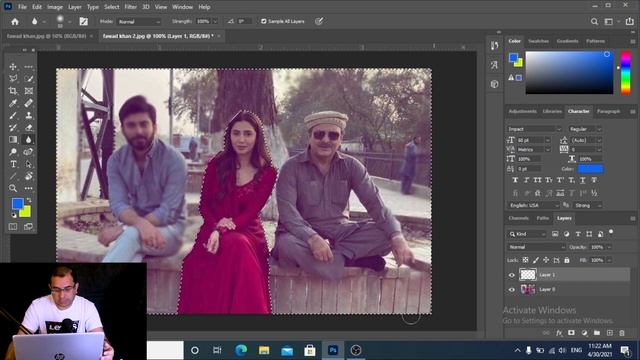Select the Blur tool
Image resolution: width=640 pixels, height=360 pixels.
tap(29, 140)
